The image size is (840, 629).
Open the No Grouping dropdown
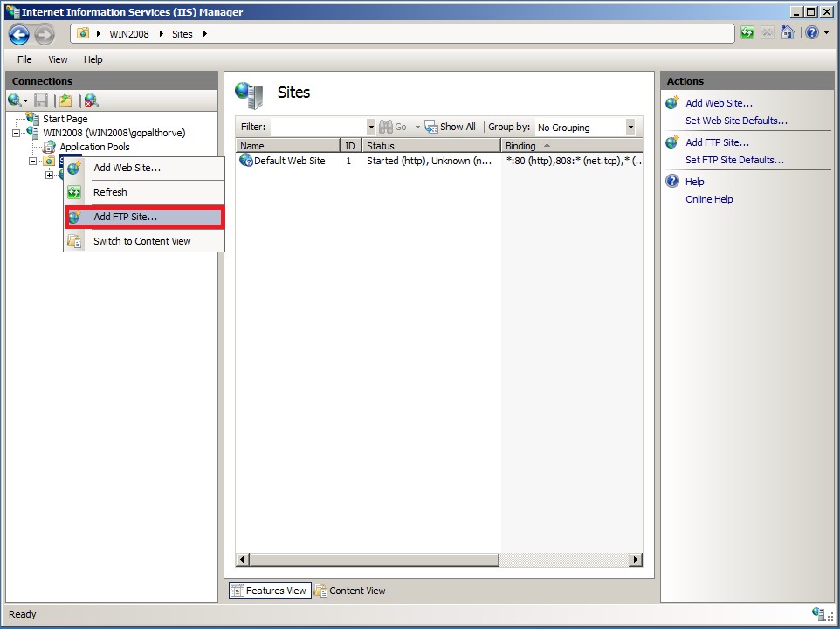tap(630, 128)
